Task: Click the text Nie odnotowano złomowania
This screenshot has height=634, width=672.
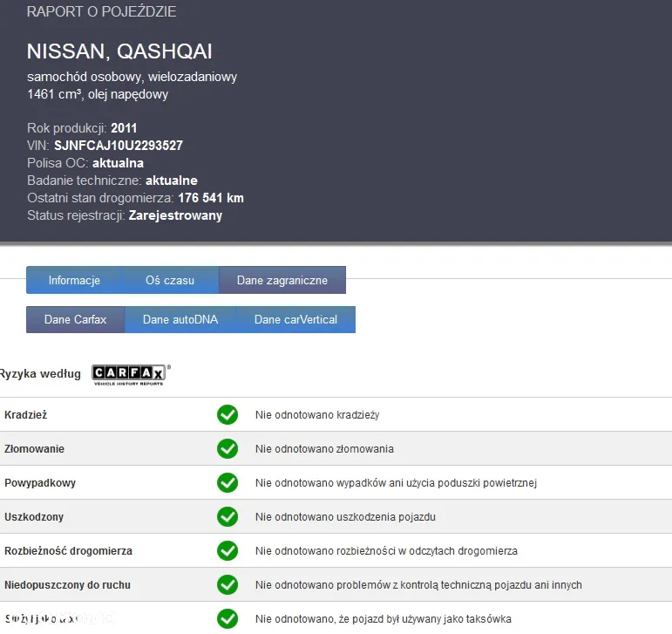Action: coord(324,448)
